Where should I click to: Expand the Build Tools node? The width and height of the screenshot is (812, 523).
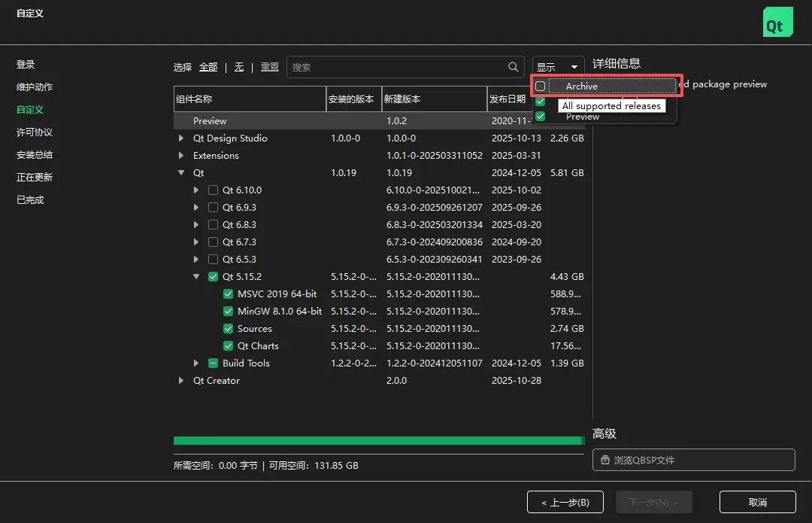(x=195, y=363)
